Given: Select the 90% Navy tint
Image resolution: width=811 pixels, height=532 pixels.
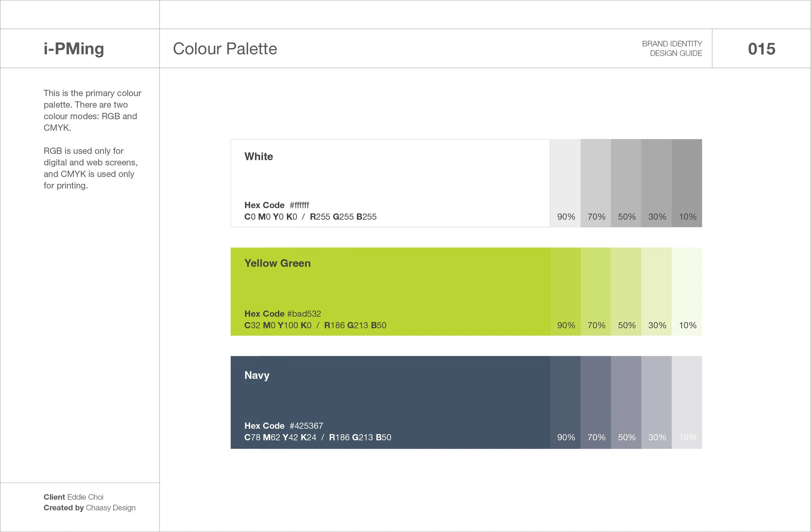Looking at the screenshot, I should pyautogui.click(x=565, y=402).
